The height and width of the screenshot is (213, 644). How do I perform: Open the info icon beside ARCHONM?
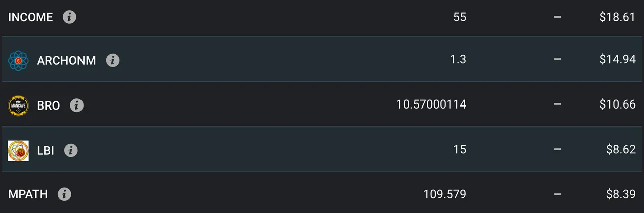pyautogui.click(x=113, y=61)
